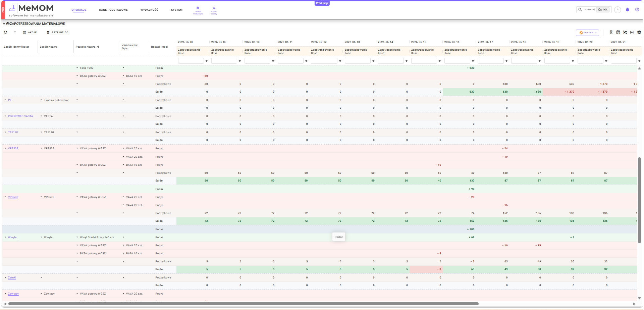Open the DANE PODSTAWOWE menu
This screenshot has height=310, width=644.
click(113, 10)
